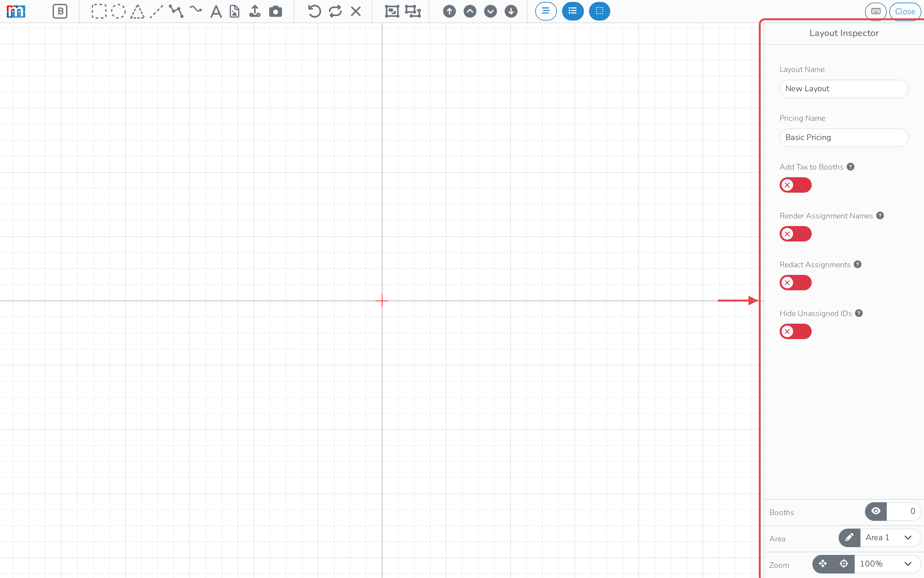Open the keyboard shortcuts button
Viewport: 924px width, 578px height.
[x=876, y=12]
